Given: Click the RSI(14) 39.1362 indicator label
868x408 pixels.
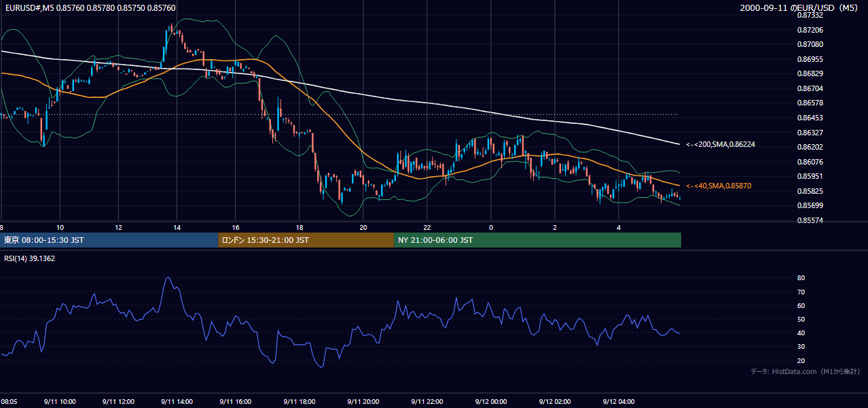Looking at the screenshot, I should point(30,258).
